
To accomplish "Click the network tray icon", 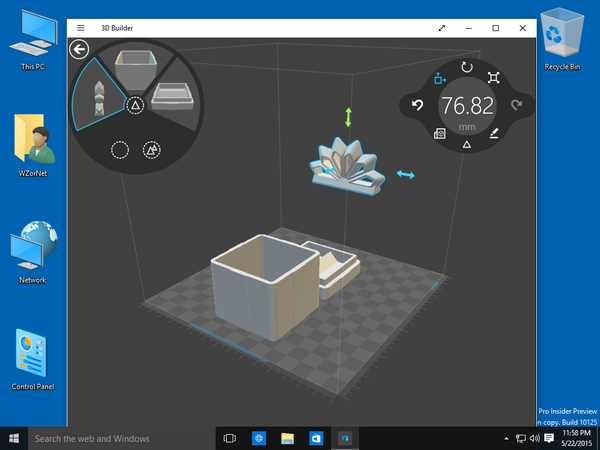I will click(x=520, y=439).
